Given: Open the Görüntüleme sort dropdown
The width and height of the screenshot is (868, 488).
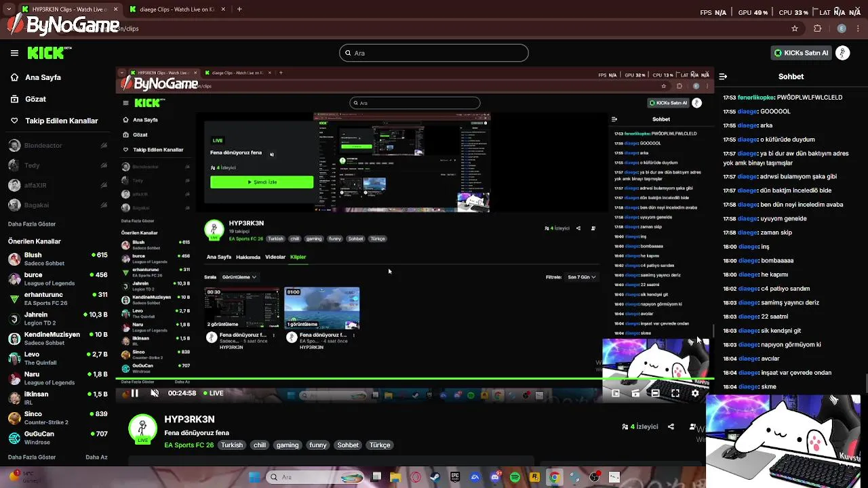Looking at the screenshot, I should 239,277.
